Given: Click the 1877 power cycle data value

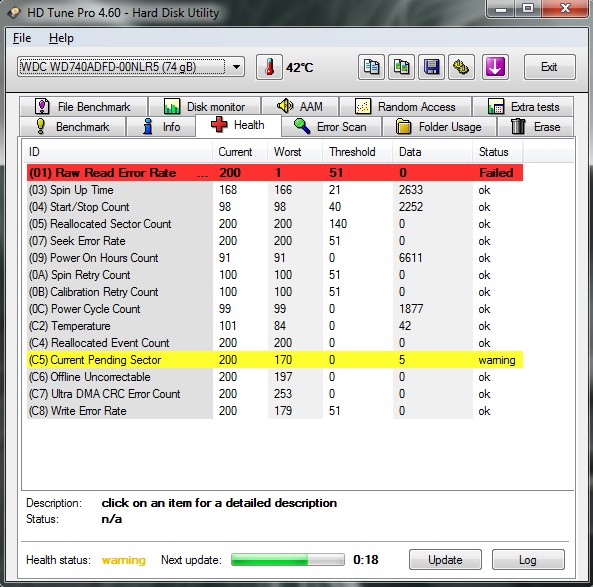Looking at the screenshot, I should [x=411, y=309].
